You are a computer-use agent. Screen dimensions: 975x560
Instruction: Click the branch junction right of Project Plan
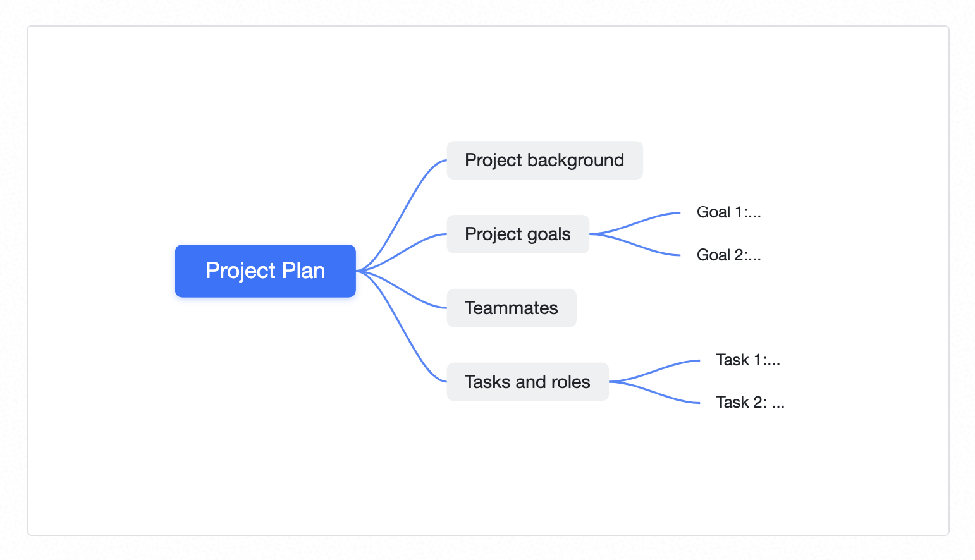coord(360,271)
